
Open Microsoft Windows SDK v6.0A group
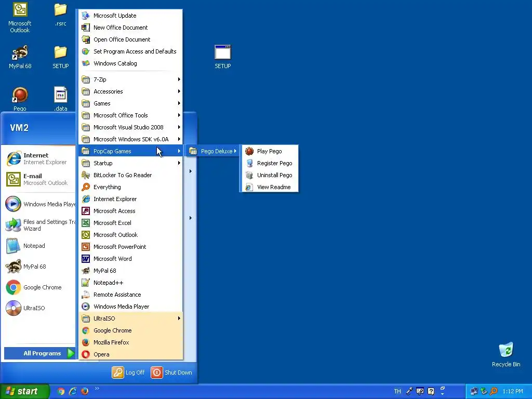pyautogui.click(x=131, y=139)
